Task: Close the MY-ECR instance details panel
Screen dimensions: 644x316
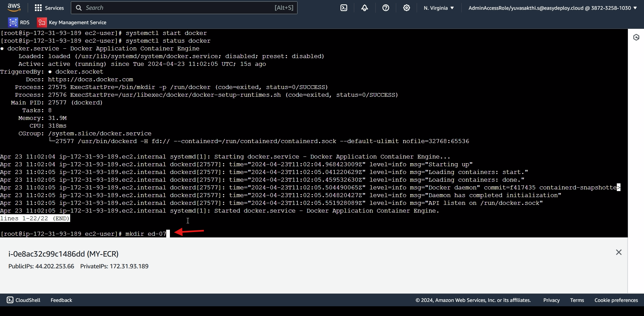Action: (x=619, y=252)
